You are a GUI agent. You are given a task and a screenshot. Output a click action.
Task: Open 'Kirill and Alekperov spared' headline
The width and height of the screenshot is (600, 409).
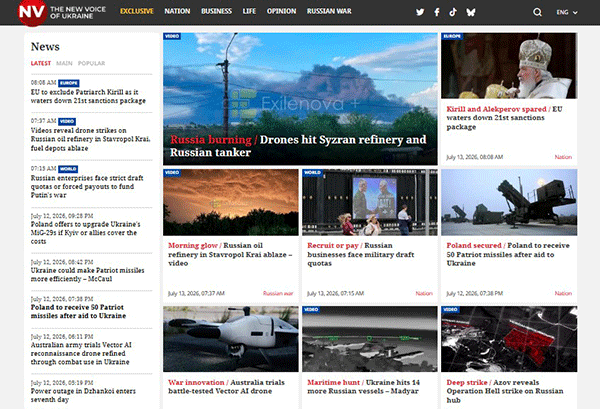(x=504, y=118)
